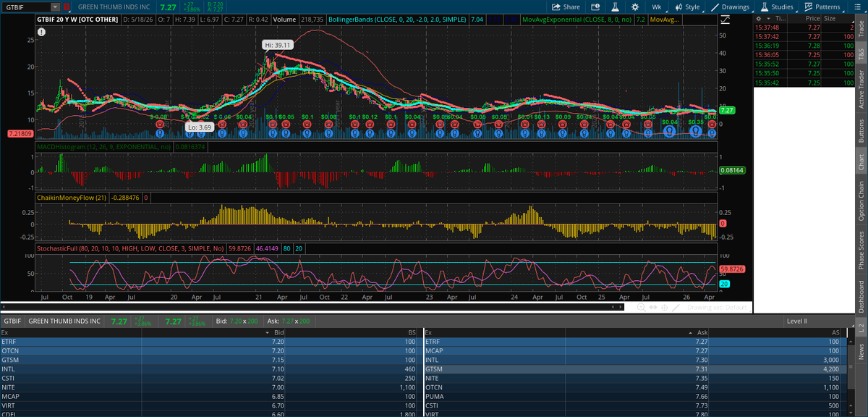Select the L2 side tab

861,328
